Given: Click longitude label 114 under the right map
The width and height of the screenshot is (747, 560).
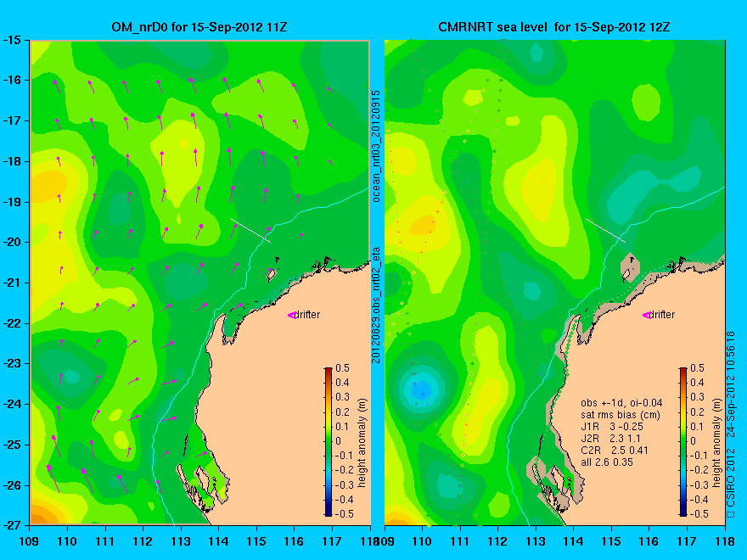Looking at the screenshot, I should pos(574,541).
